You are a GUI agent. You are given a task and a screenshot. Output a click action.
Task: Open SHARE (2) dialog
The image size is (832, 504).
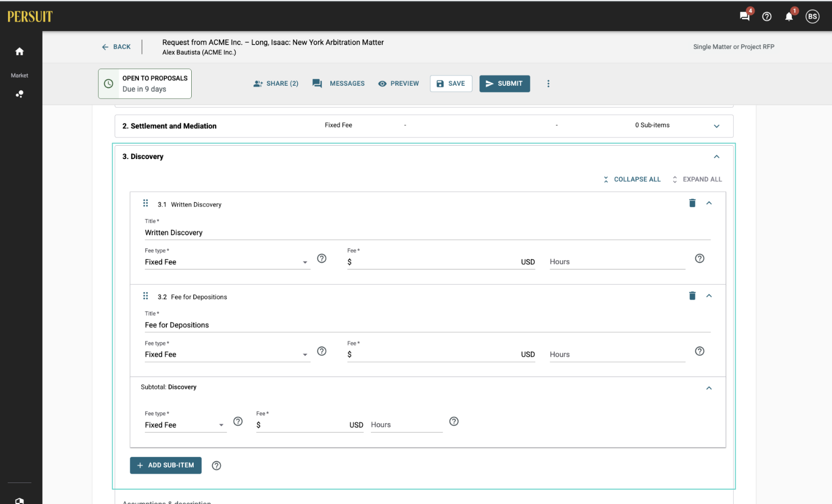pyautogui.click(x=276, y=83)
